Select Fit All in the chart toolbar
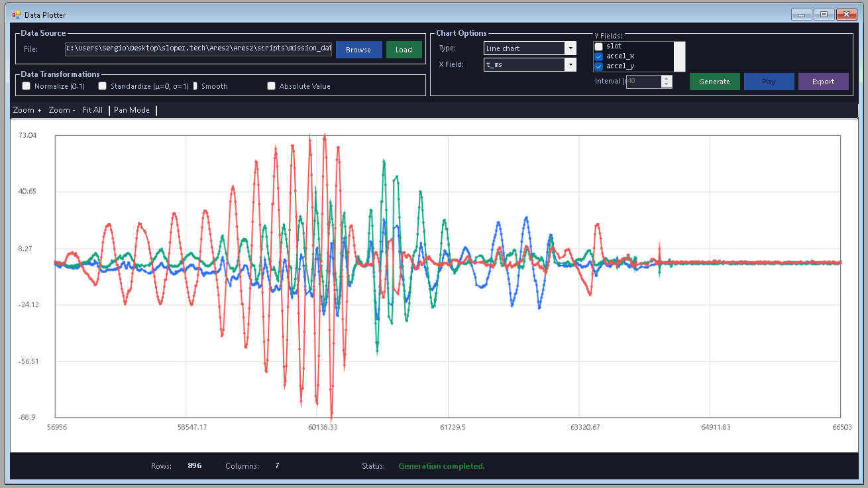This screenshot has height=488, width=868. pos(93,110)
